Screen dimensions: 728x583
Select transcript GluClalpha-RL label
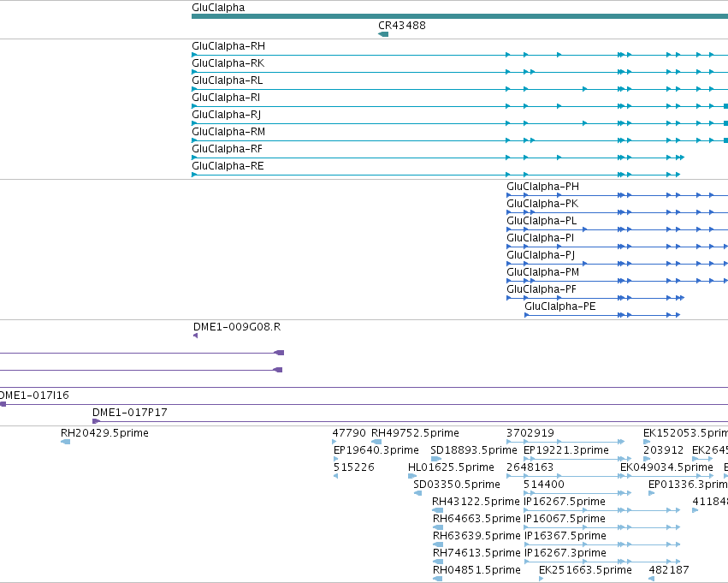point(227,80)
